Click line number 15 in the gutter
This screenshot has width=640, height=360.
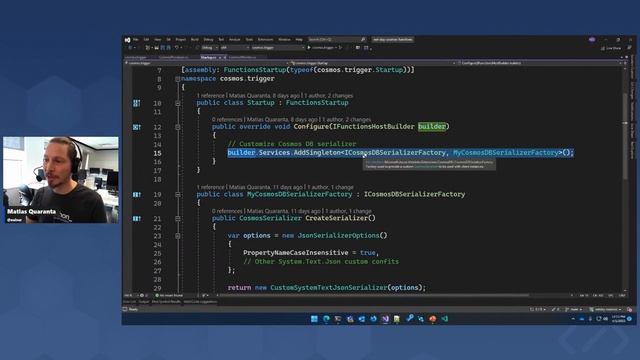[x=158, y=153]
